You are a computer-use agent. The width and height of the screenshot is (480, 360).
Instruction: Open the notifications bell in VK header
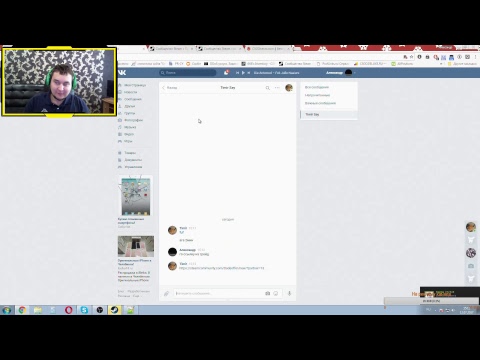coord(226,72)
